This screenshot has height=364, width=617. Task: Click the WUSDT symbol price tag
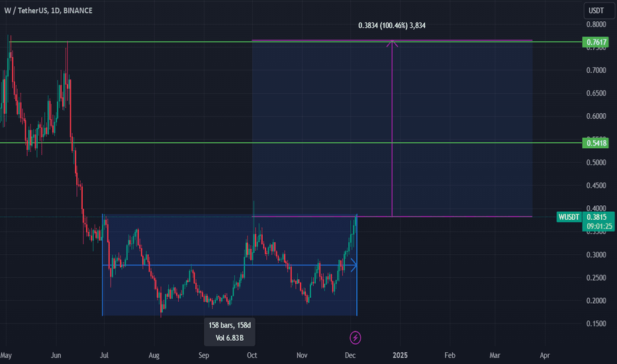(x=569, y=217)
